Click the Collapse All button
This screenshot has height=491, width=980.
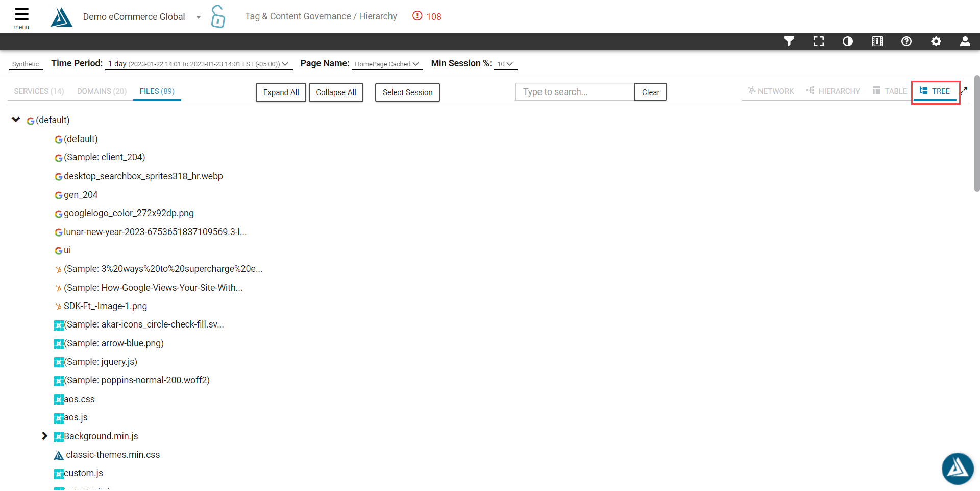pyautogui.click(x=336, y=92)
